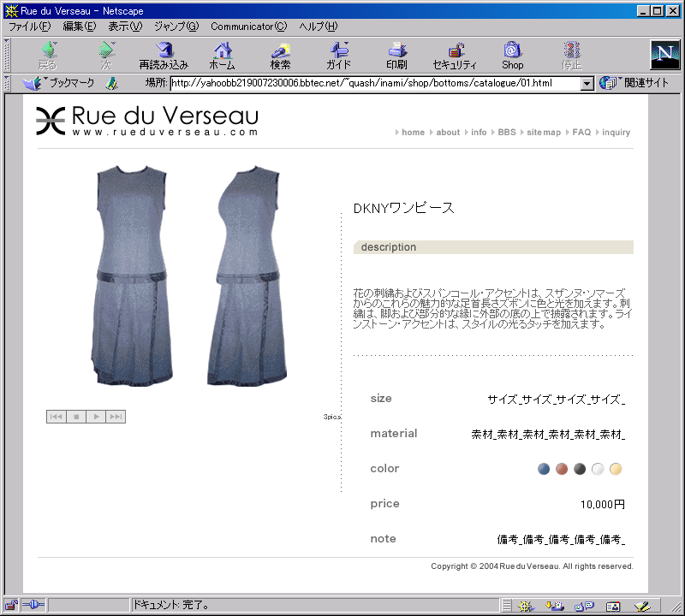Image resolution: width=685 pixels, height=616 pixels.
Task: Open the ホーム home button
Action: click(223, 56)
